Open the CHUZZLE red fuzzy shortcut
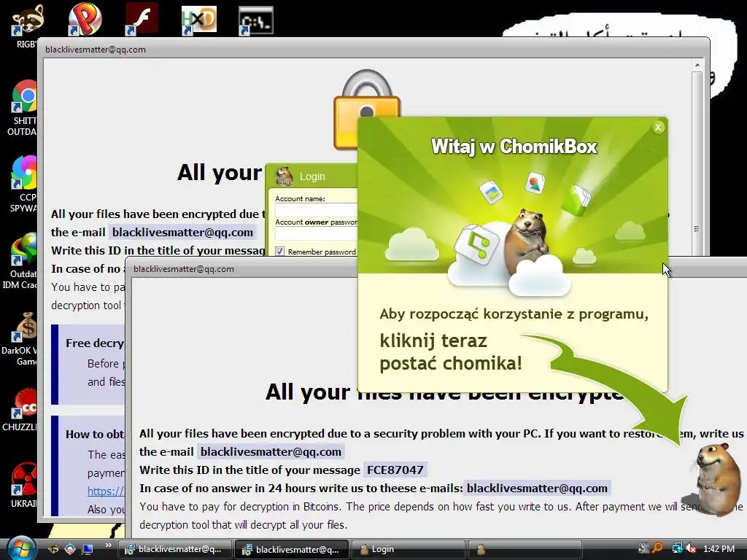The width and height of the screenshot is (747, 560). [26, 402]
